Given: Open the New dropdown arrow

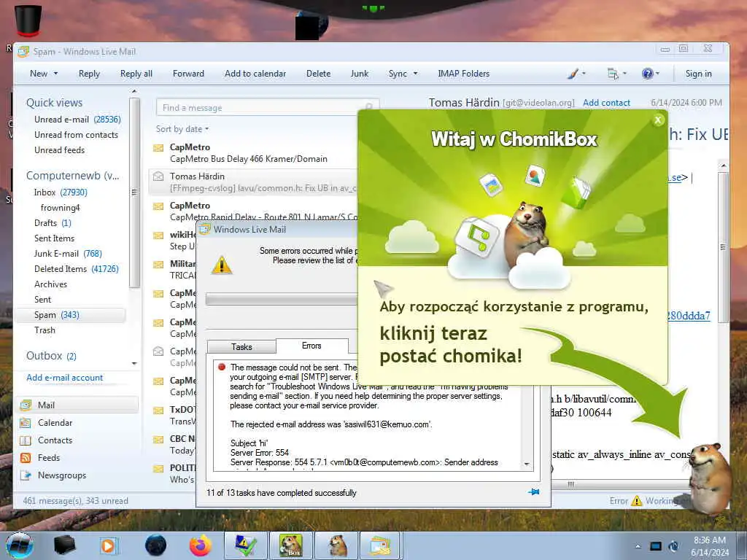Looking at the screenshot, I should coord(55,74).
